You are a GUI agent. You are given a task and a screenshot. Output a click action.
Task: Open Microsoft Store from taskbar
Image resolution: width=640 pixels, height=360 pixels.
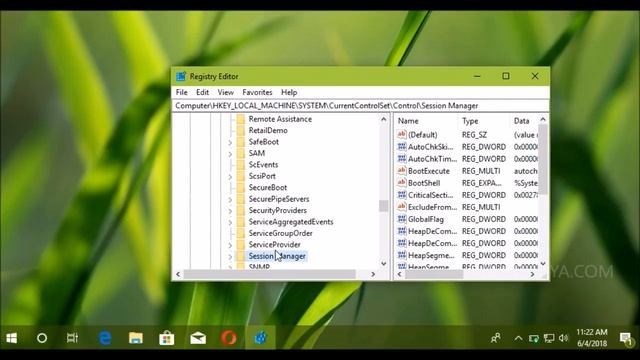pos(167,338)
